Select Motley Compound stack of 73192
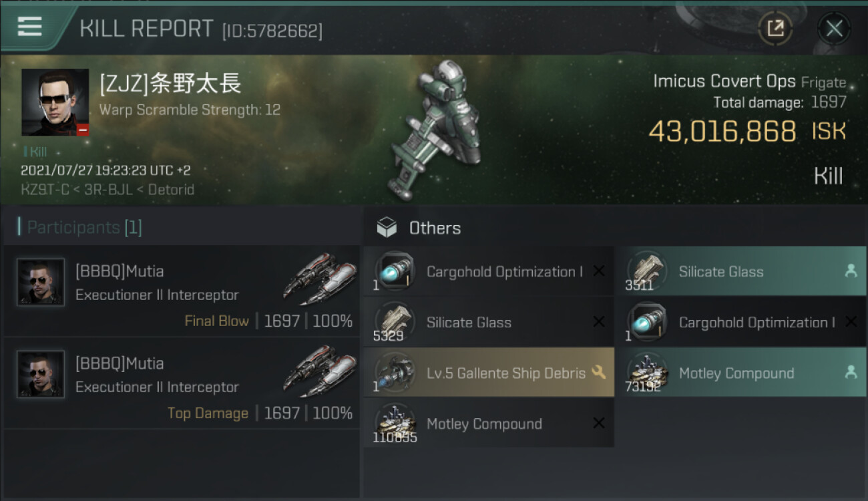 (741, 373)
